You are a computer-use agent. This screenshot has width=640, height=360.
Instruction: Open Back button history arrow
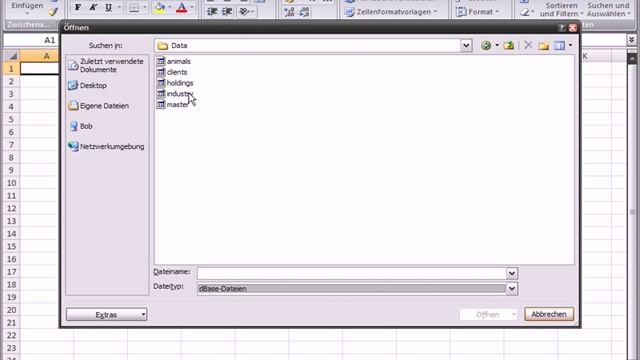point(497,45)
